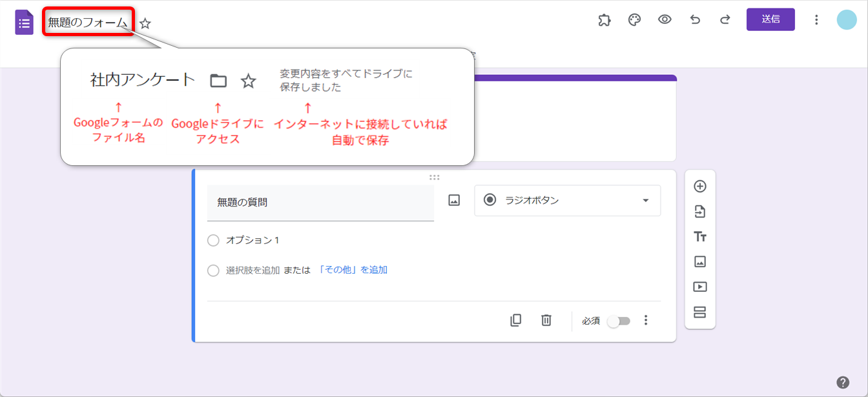Open the add-ons puzzle piece icon

pos(604,20)
